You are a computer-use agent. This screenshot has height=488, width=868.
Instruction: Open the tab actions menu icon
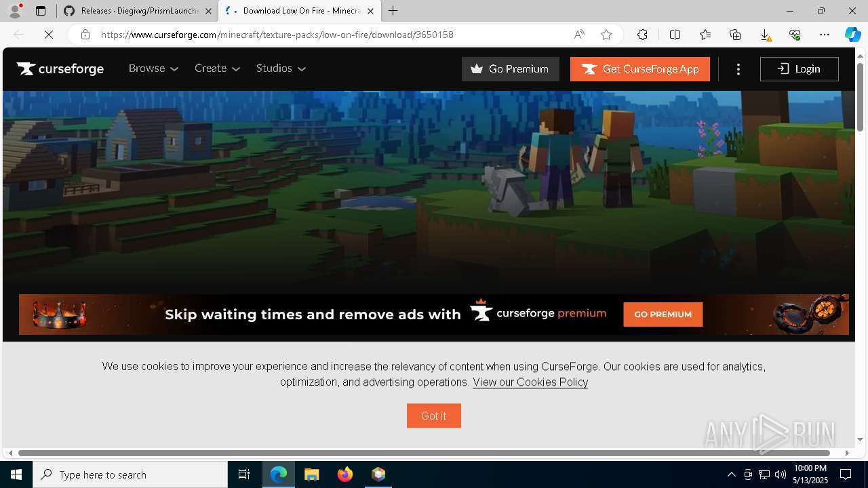(41, 11)
